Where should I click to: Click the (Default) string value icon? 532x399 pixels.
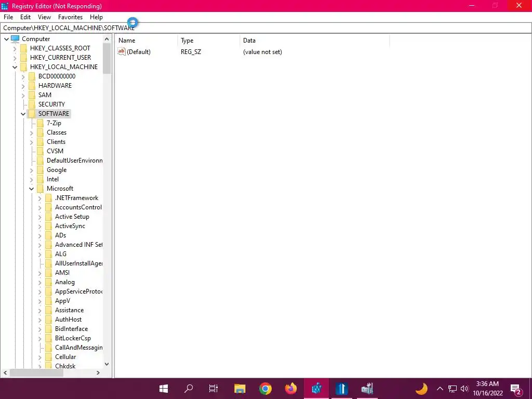(x=122, y=51)
